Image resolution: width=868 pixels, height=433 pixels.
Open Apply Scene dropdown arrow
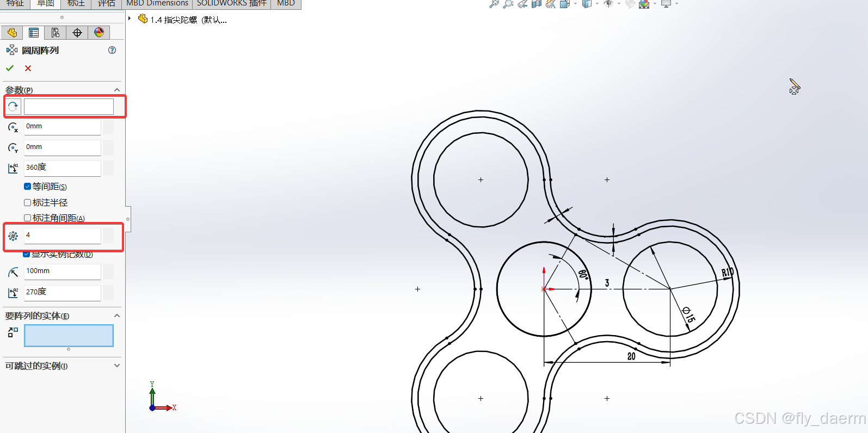655,4
